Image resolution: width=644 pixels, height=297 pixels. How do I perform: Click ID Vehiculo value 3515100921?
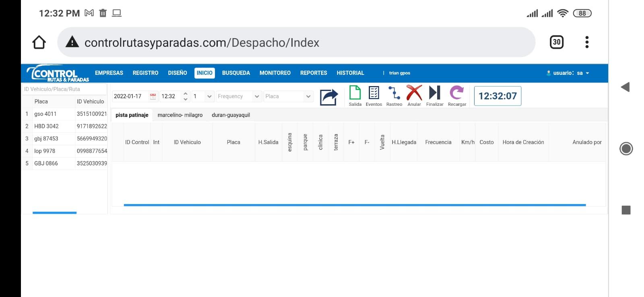(92, 114)
